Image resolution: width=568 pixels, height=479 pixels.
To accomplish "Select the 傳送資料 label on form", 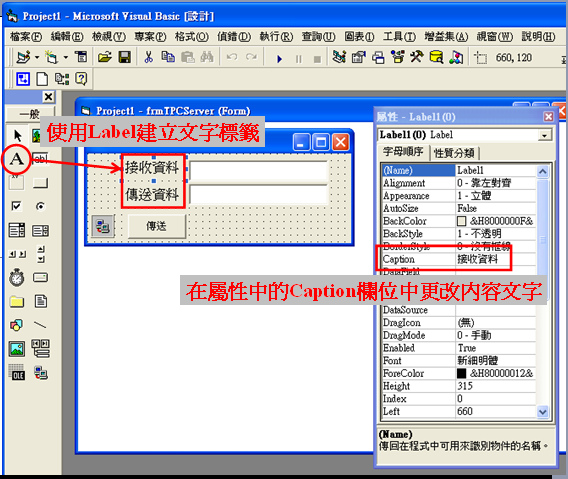I will (152, 195).
